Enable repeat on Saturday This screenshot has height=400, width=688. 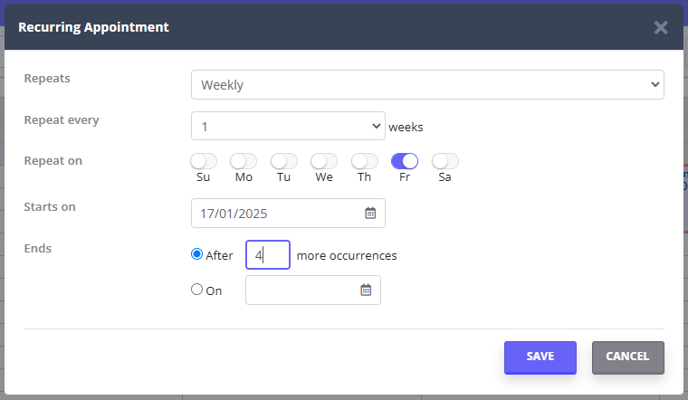point(445,161)
